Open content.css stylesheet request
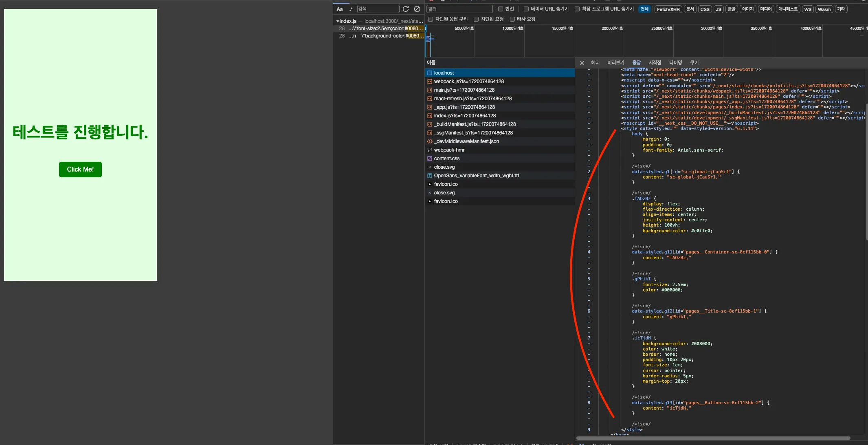Screen dimensions: 868x445 446,159
